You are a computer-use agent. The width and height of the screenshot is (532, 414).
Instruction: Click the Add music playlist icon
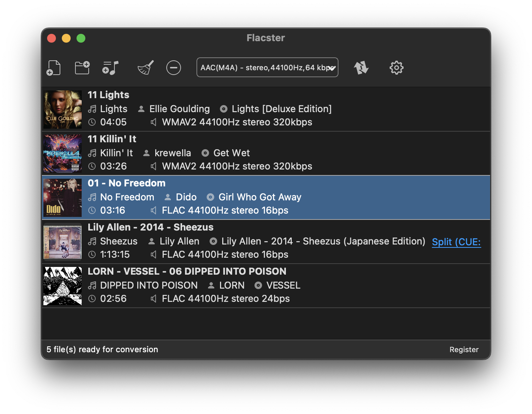tap(110, 68)
